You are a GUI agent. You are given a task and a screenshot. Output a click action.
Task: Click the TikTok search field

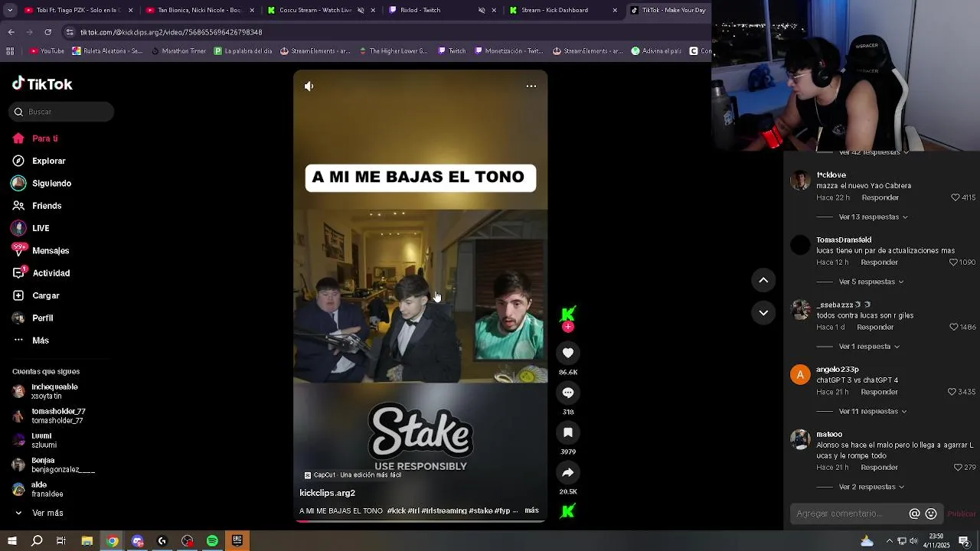(62, 112)
